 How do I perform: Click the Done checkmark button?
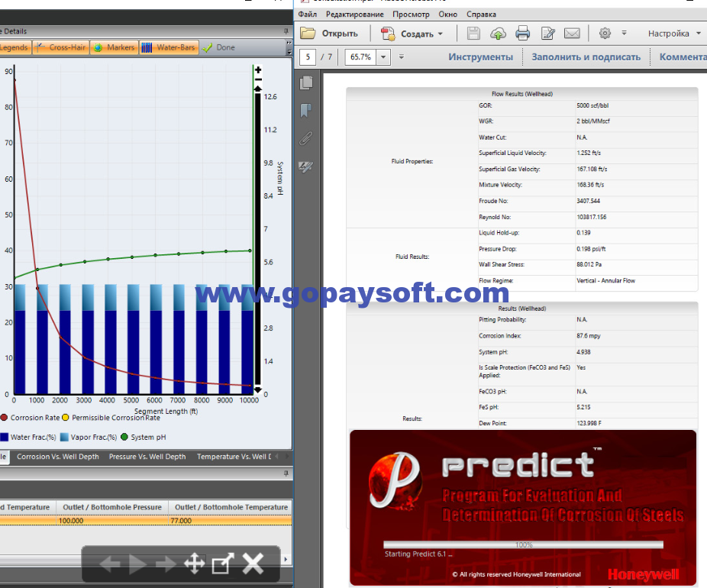point(218,47)
